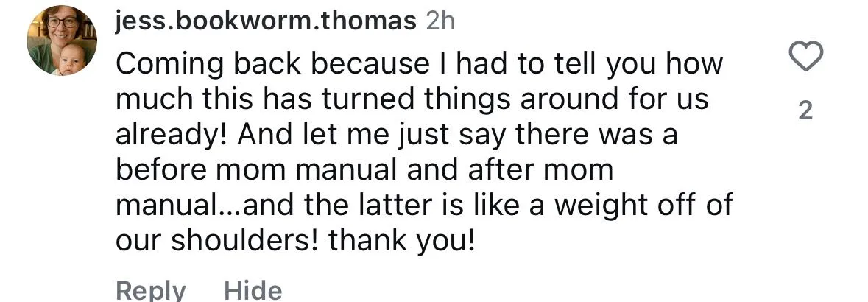Tap the number 2 below the heart

pyautogui.click(x=805, y=111)
